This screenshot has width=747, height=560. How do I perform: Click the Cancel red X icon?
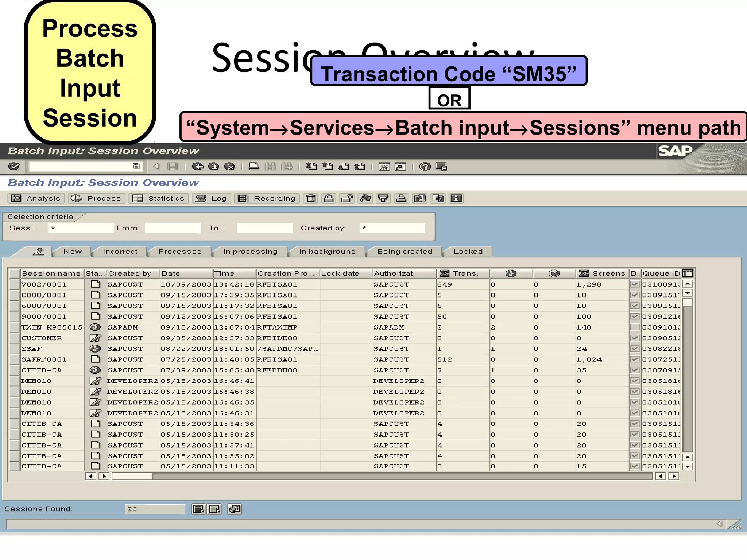[230, 167]
